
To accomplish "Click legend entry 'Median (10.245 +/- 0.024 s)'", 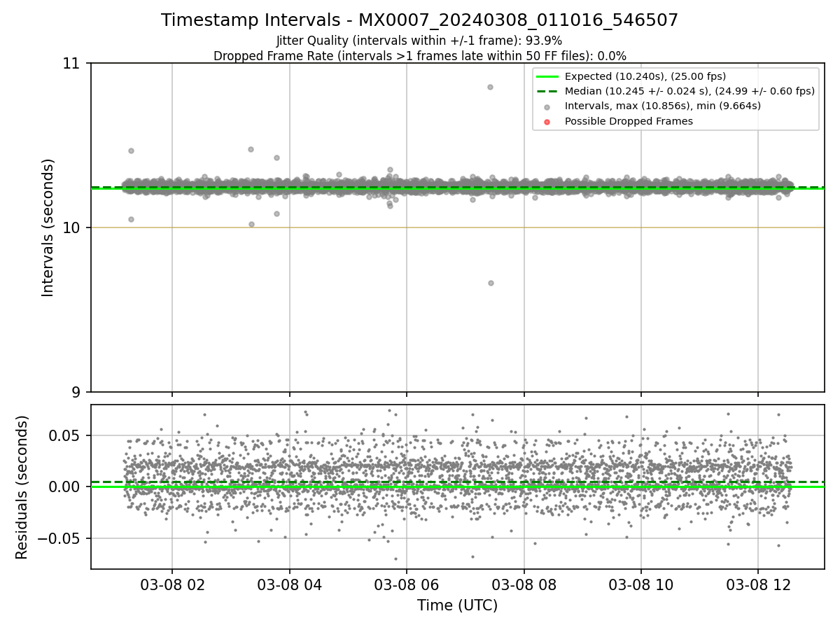I will tap(689, 91).
